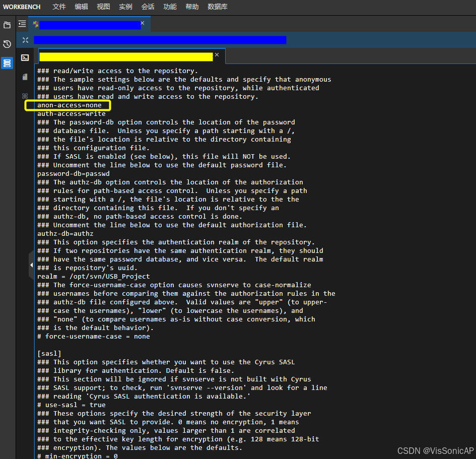Open the 会话 menu
The width and height of the screenshot is (476, 459).
click(x=148, y=7)
